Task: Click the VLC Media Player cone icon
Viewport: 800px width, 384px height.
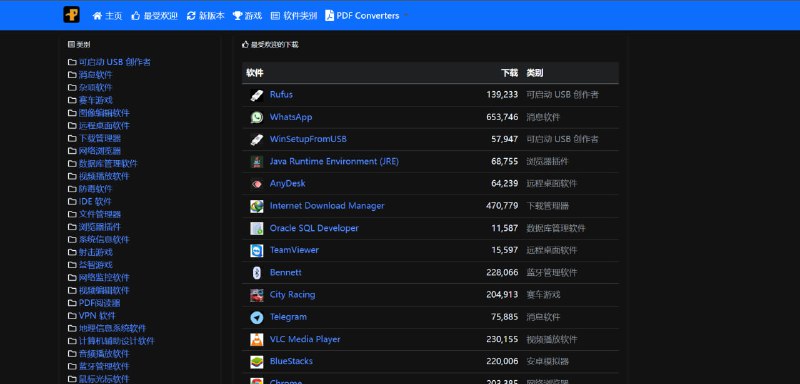Action: [x=257, y=340]
